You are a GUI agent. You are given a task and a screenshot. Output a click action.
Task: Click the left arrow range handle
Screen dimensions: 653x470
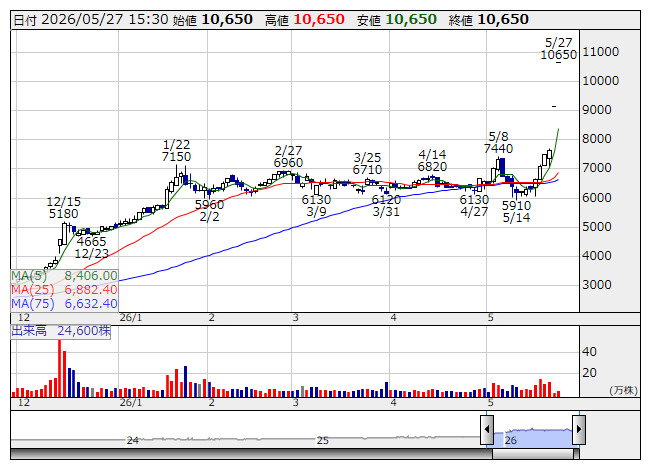point(487,430)
